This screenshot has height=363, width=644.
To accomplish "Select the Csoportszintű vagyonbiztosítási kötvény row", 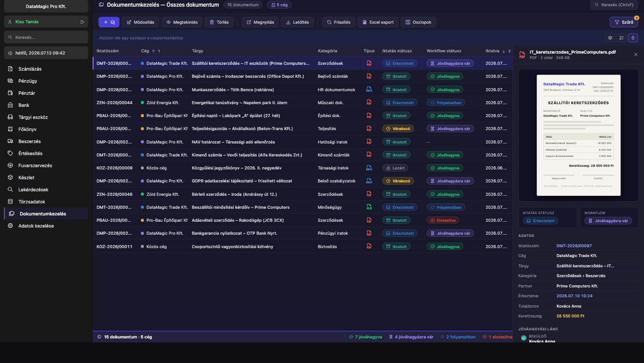I will 302,247.
